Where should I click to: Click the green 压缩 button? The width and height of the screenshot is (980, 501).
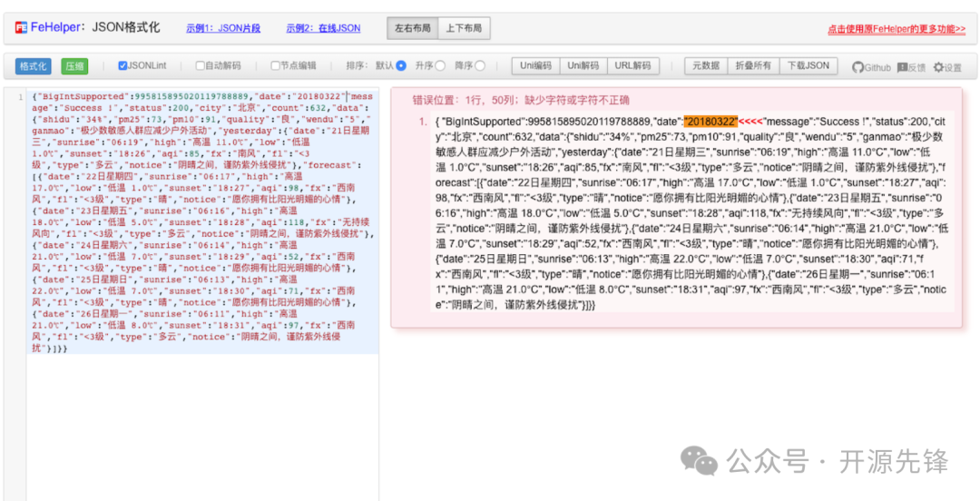point(75,65)
